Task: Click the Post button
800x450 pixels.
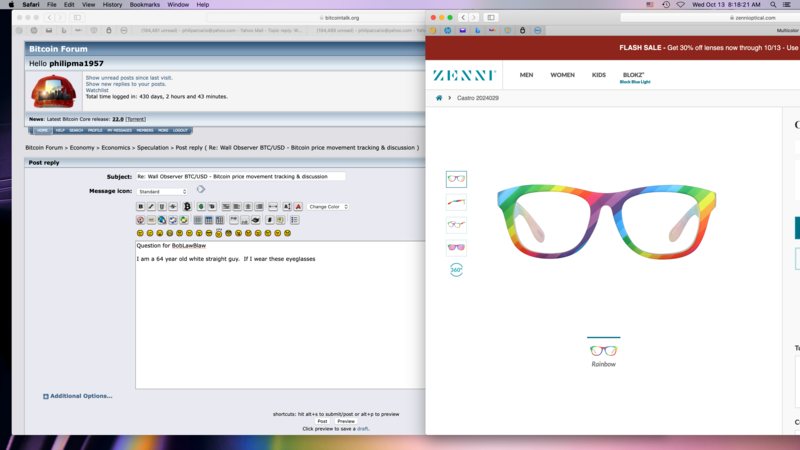Action: click(322, 421)
